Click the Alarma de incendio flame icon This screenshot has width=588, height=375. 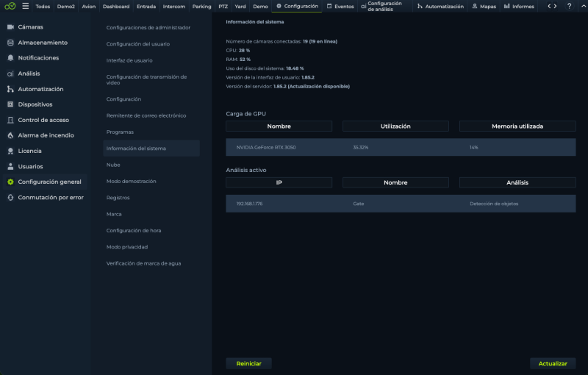tap(10, 135)
